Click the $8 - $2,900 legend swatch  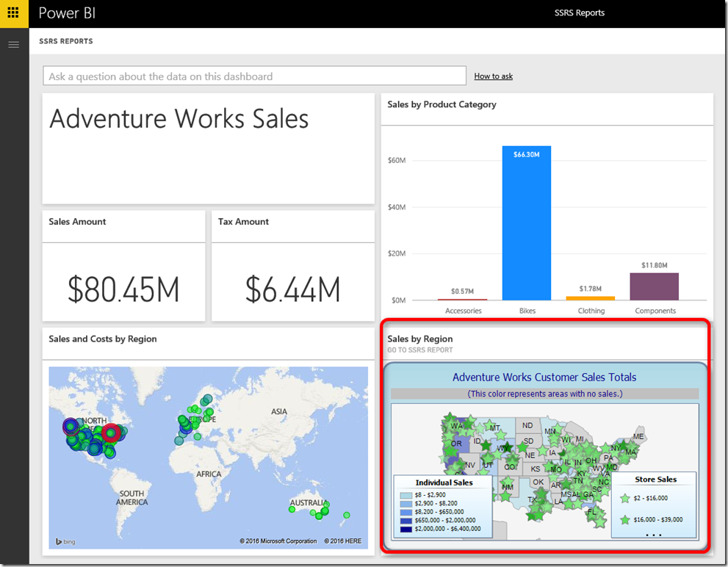pyautogui.click(x=406, y=496)
